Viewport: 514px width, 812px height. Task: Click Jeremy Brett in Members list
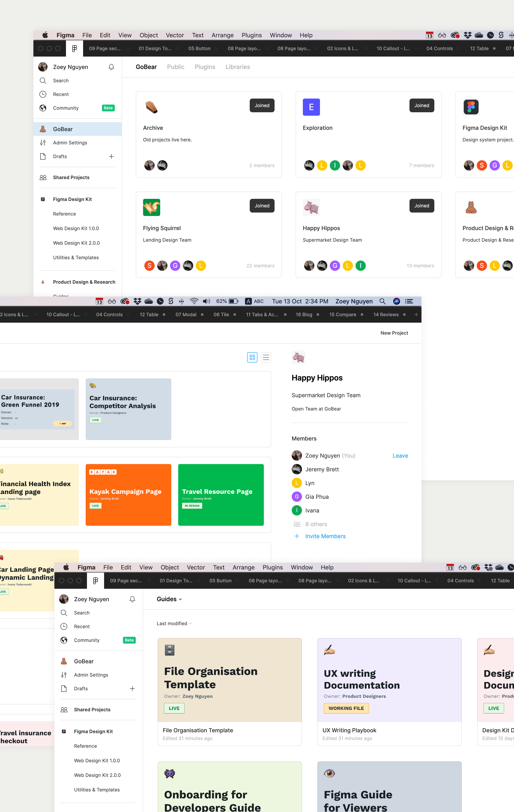[322, 469]
